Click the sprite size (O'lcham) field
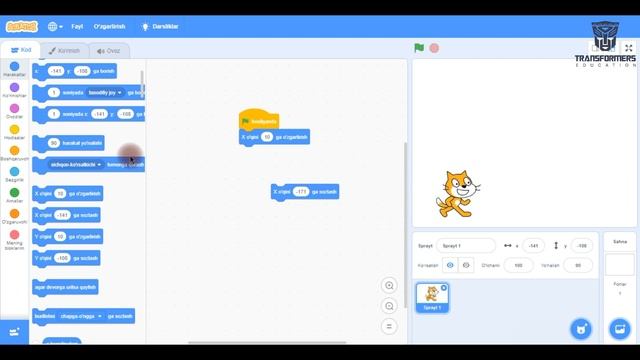The image size is (640, 360). coord(518,265)
